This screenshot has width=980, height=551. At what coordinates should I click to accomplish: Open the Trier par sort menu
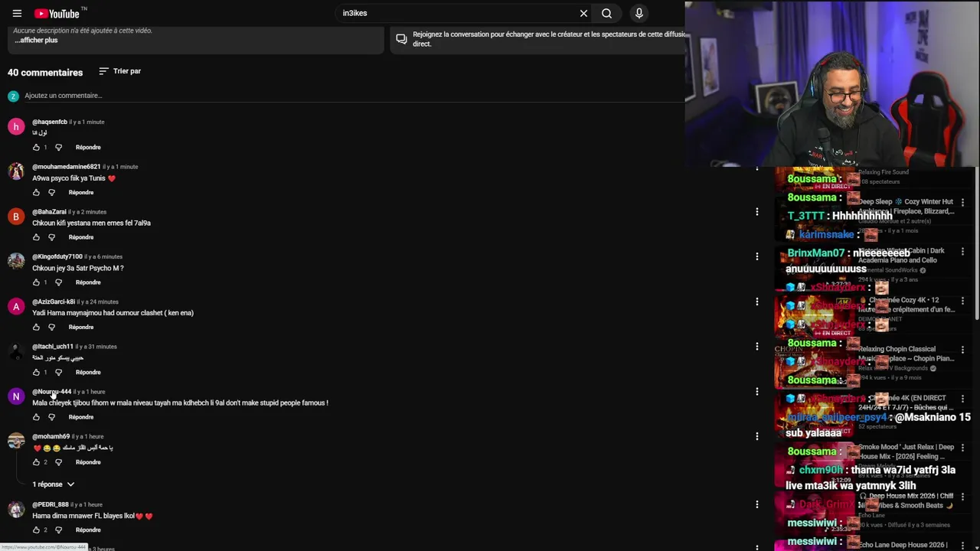pyautogui.click(x=120, y=71)
